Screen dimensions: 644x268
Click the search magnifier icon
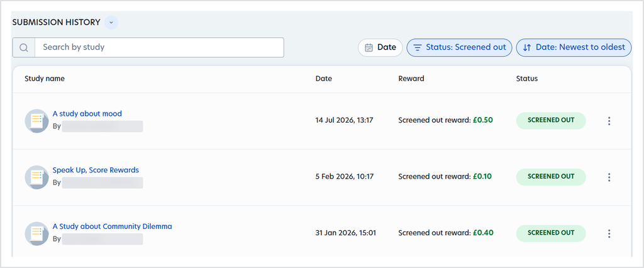click(x=24, y=47)
